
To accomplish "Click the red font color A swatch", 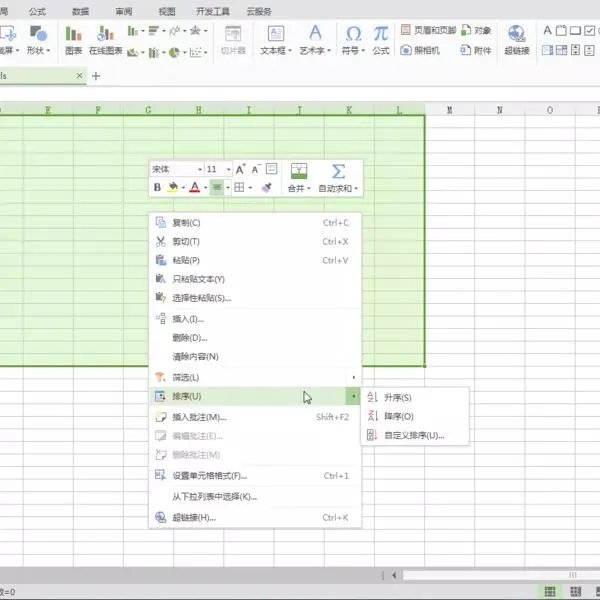I will [x=195, y=187].
